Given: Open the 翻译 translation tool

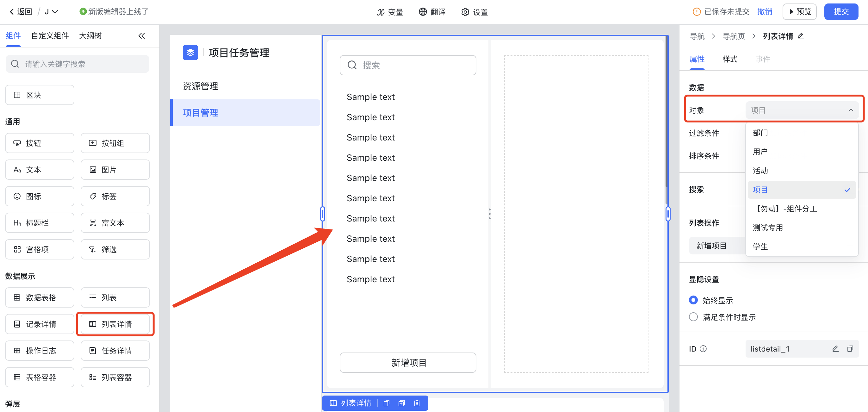Looking at the screenshot, I should pyautogui.click(x=432, y=12).
